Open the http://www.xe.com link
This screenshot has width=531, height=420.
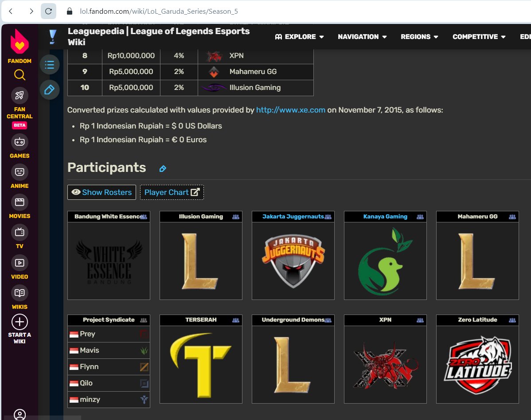click(291, 110)
